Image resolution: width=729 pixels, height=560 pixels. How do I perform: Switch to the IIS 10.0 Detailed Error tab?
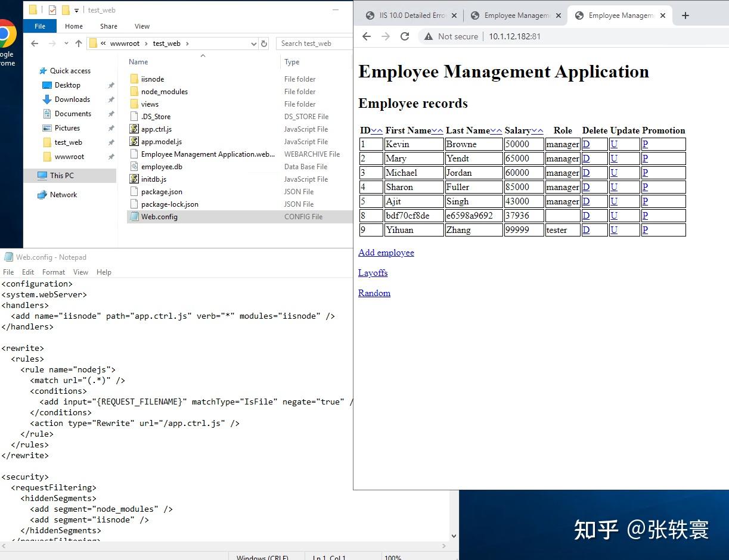pyautogui.click(x=410, y=15)
